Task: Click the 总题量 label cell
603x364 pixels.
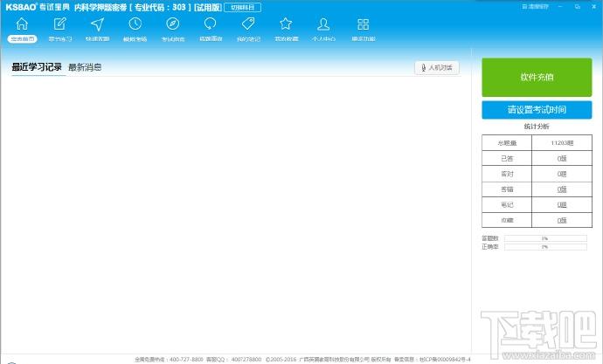Action: pyautogui.click(x=507, y=143)
